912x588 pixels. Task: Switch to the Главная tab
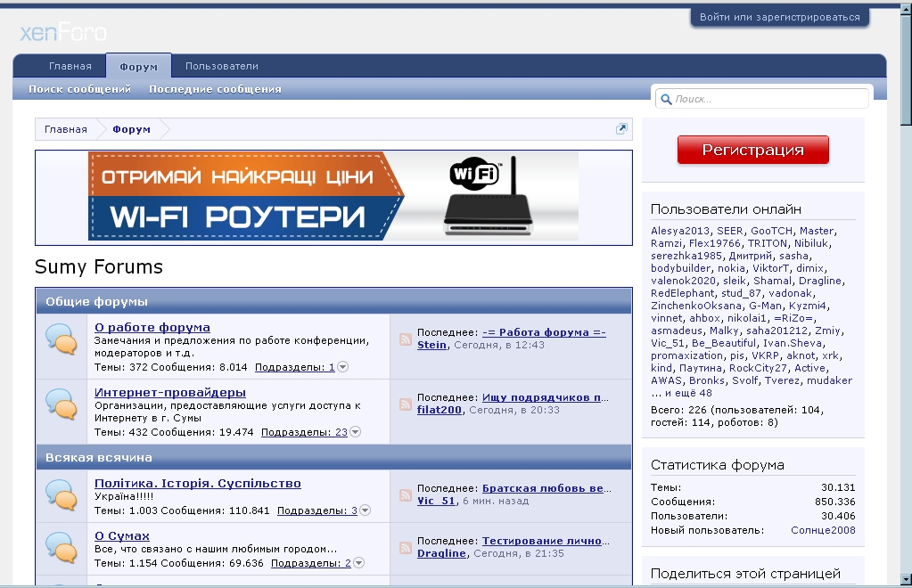(x=70, y=66)
